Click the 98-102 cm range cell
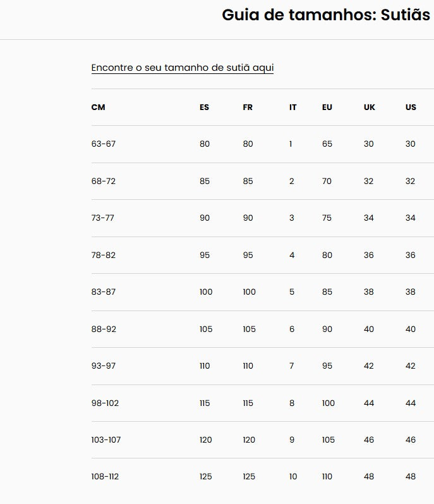434x504 pixels. 105,403
